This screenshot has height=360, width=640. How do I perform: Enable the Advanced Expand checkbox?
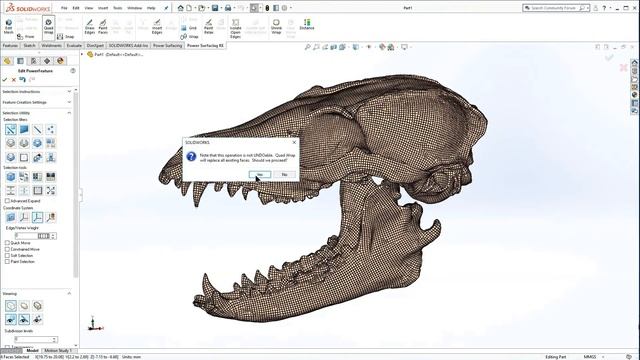[x=7, y=201]
